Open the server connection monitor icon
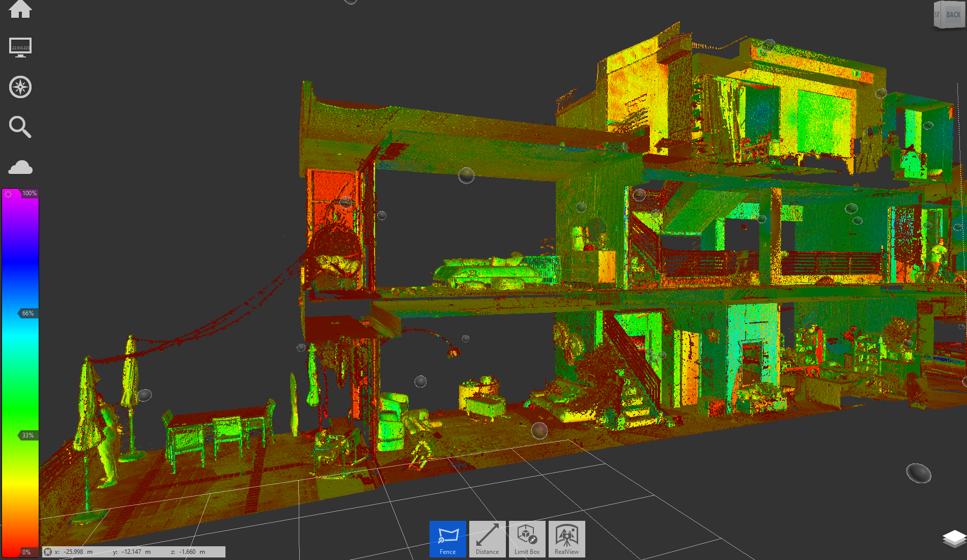 click(x=20, y=47)
